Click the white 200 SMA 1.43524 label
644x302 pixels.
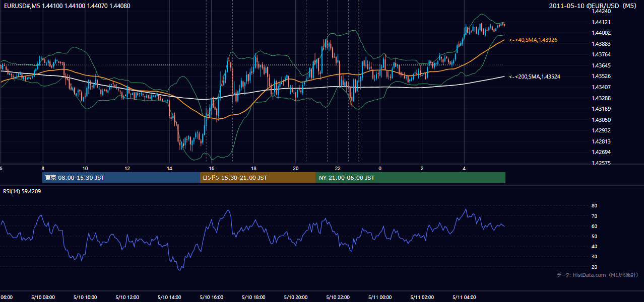535,77
